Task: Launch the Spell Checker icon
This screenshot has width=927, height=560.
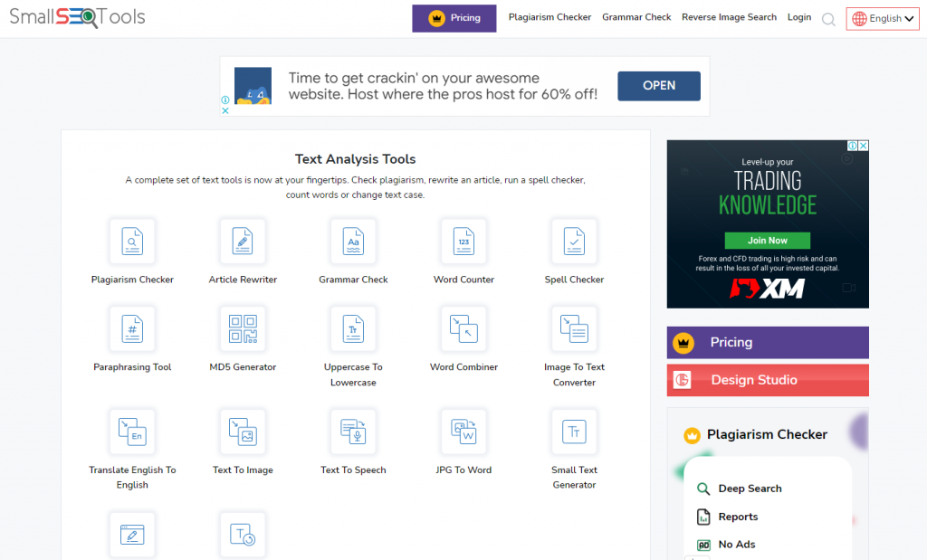Action: 574,242
